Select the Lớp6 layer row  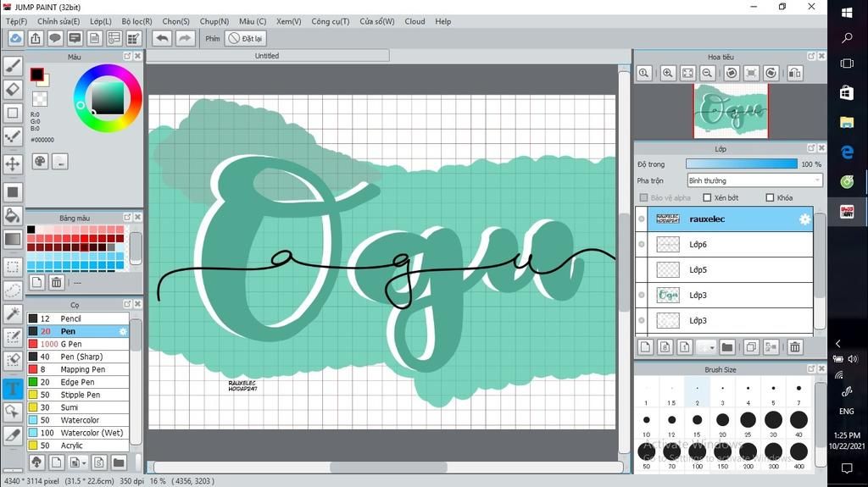point(724,244)
